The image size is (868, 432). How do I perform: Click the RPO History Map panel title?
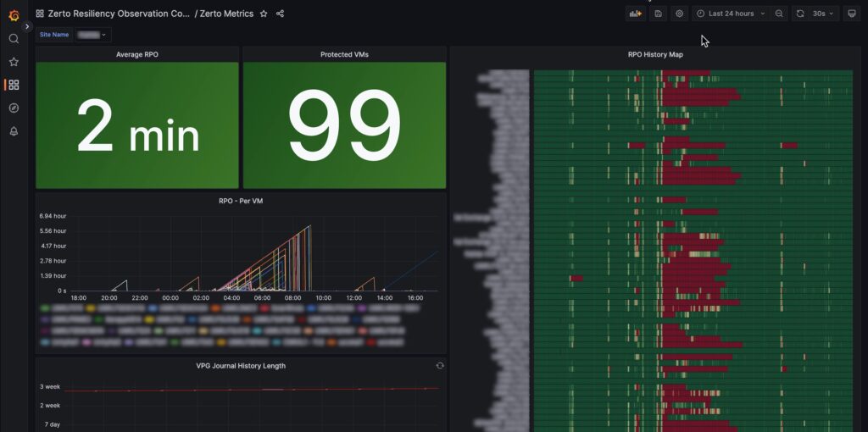[655, 55]
